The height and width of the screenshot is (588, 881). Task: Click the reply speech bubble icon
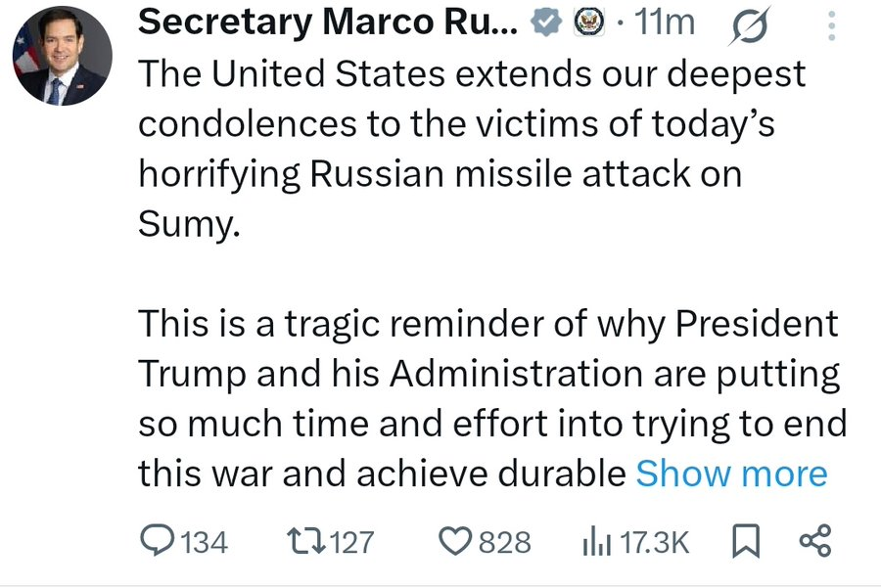tap(157, 541)
